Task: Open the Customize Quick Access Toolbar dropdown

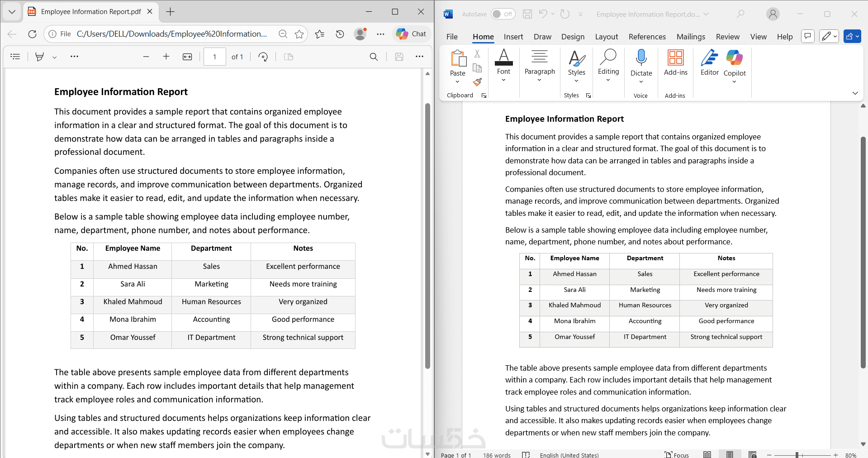Action: 580,14
